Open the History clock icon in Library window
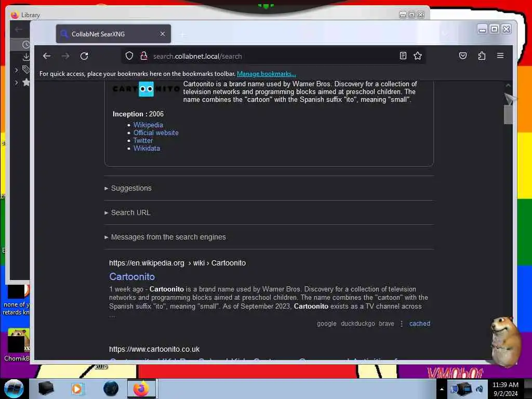Screen dimensions: 532x399 [25, 45]
